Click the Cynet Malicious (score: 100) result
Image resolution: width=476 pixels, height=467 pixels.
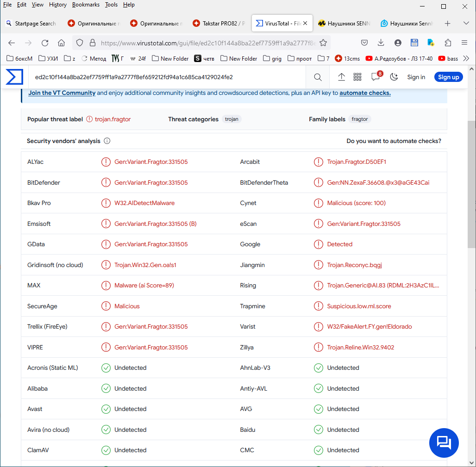pyautogui.click(x=356, y=203)
